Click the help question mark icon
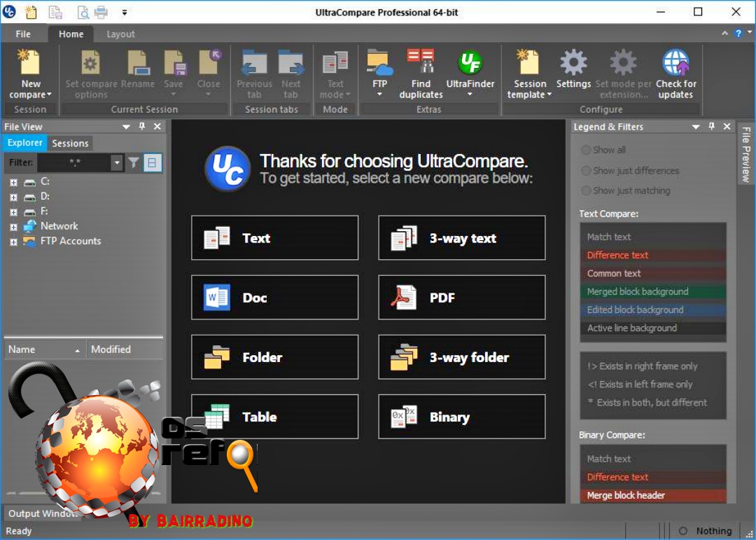The height and width of the screenshot is (540, 756). click(x=738, y=34)
